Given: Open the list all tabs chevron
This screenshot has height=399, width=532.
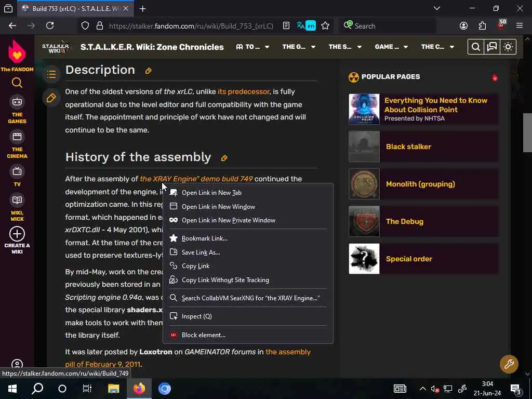Looking at the screenshot, I should [x=436, y=8].
